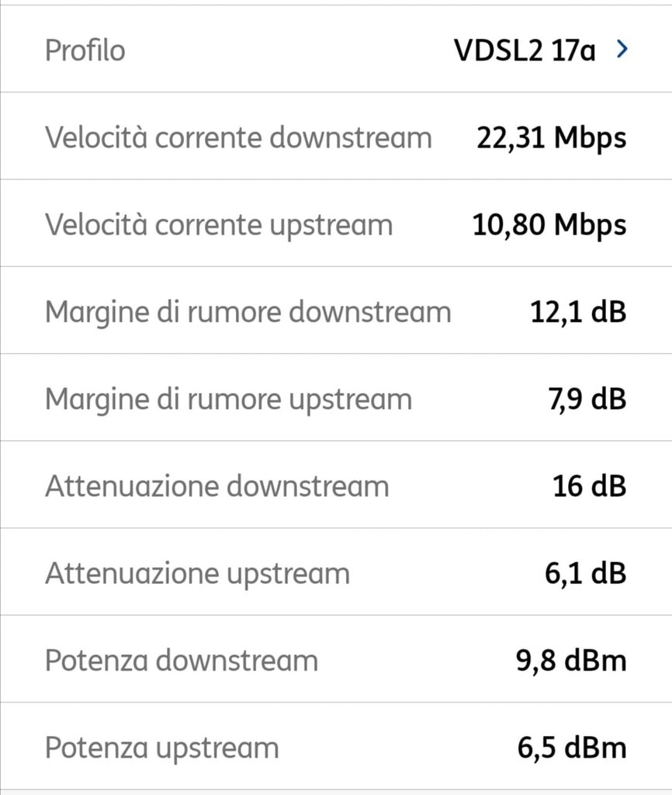Click the Attenuazione downstream label
Screen dimensions: 672x795
click(216, 487)
